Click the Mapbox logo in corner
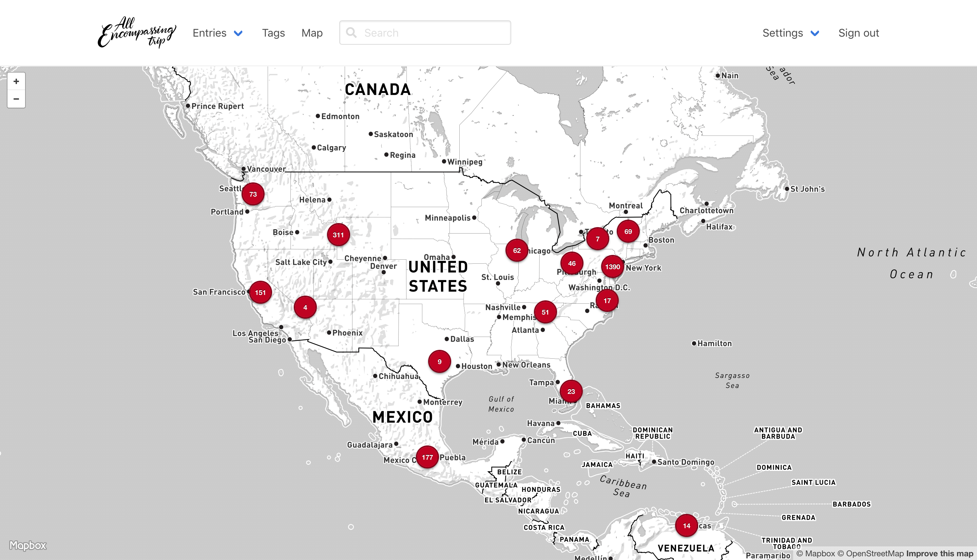This screenshot has width=977, height=560. 28,545
